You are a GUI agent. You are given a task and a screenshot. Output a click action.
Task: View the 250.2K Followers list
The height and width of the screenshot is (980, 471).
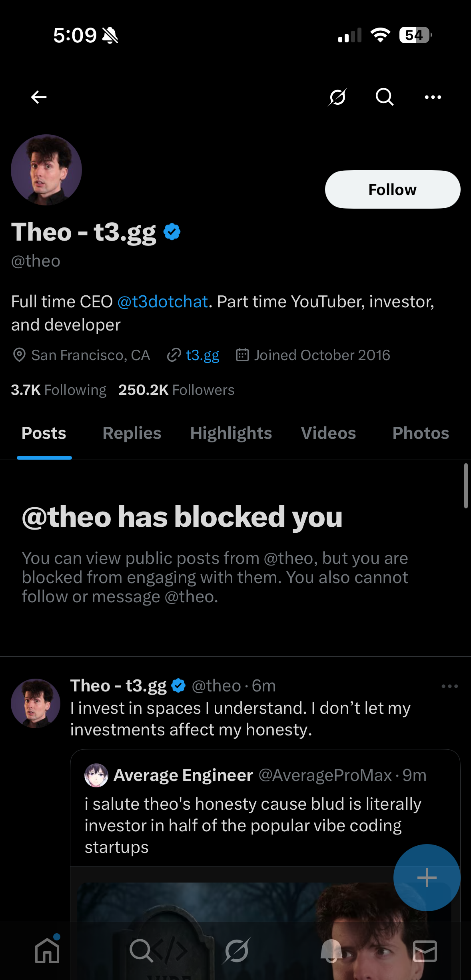176,390
